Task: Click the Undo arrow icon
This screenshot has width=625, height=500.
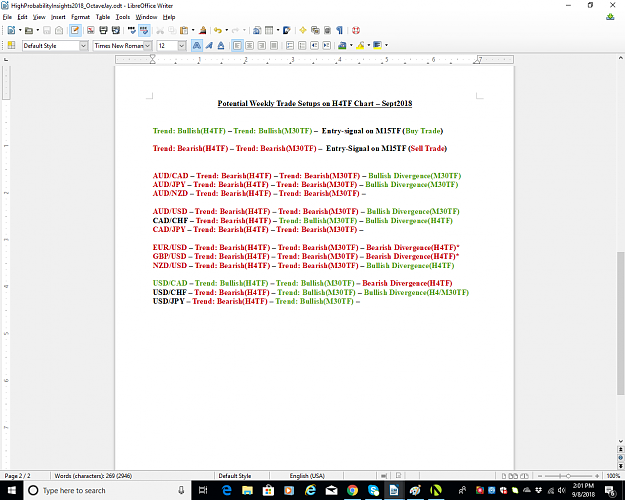Action: pyautogui.click(x=218, y=30)
